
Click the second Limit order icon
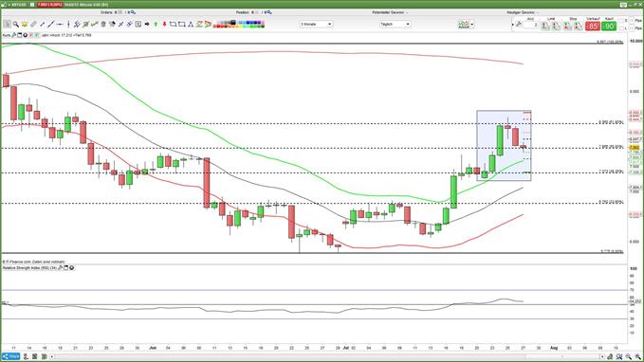556,26
